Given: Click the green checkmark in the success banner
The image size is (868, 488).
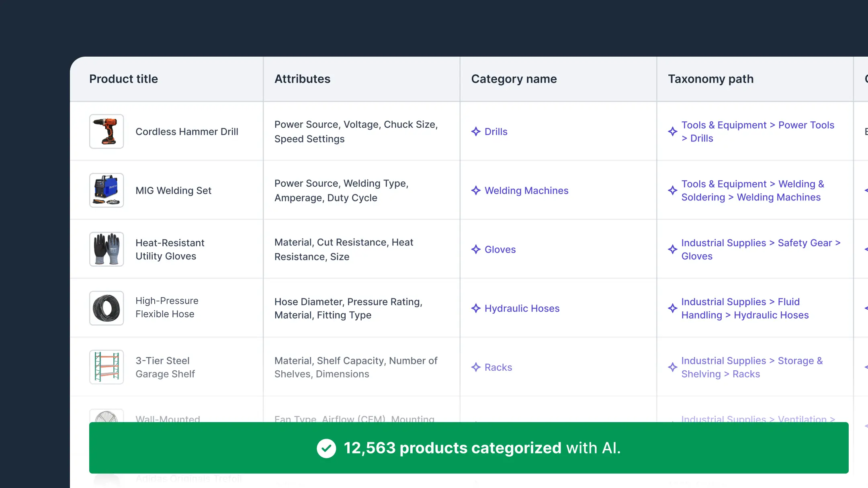Looking at the screenshot, I should (326, 448).
